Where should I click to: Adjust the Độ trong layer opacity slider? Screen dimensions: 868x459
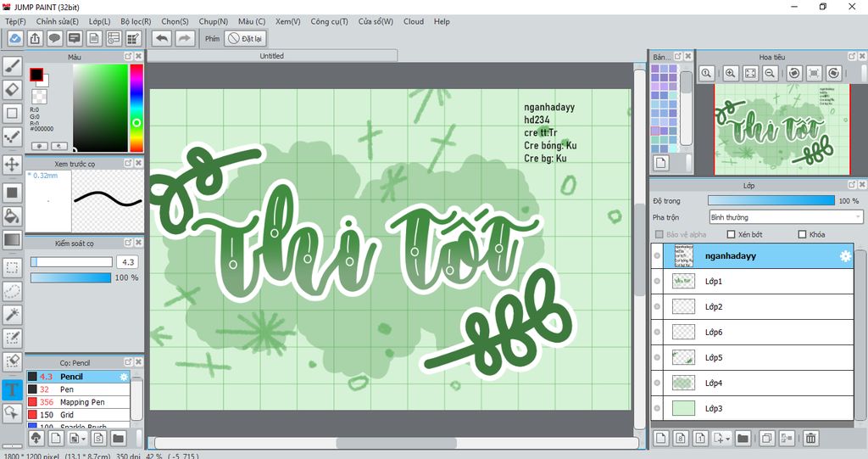tap(771, 201)
